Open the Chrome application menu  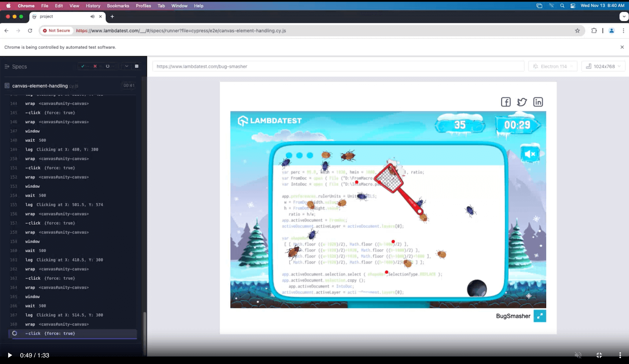click(x=26, y=5)
